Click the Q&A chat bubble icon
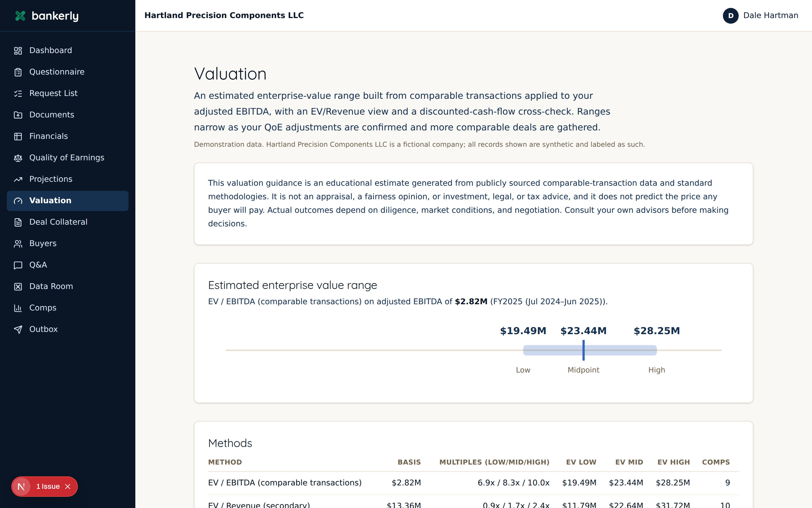The height and width of the screenshot is (508, 812). (18, 265)
